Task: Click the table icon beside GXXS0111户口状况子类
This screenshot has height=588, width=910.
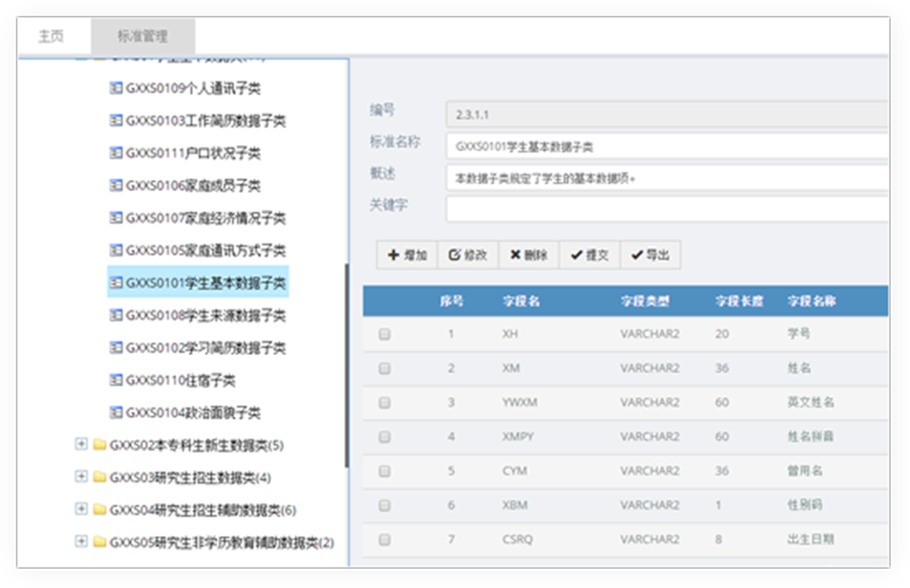Action: 116,153
